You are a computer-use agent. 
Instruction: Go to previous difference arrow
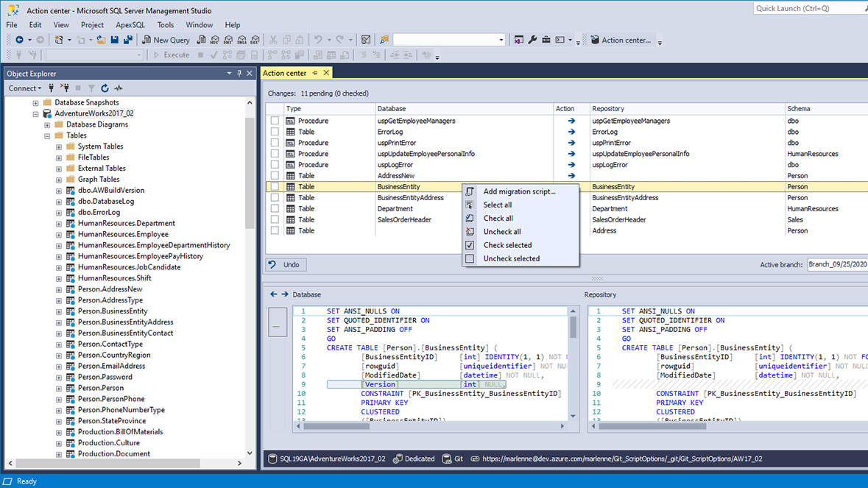[x=273, y=294]
